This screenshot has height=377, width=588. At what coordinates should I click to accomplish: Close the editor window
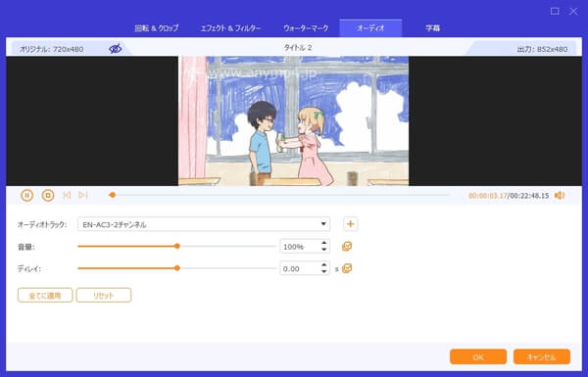pyautogui.click(x=573, y=11)
